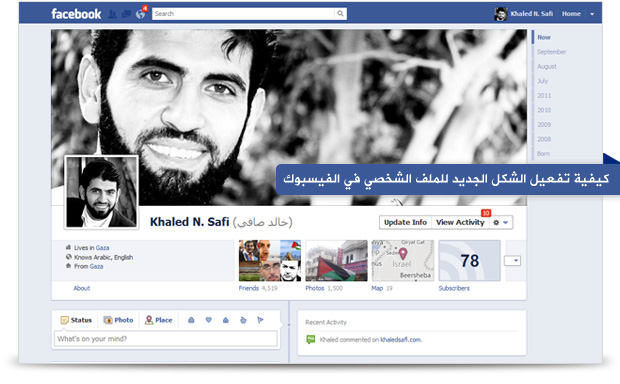620x384 pixels.
Task: Open the messages icon in header
Action: pos(126,14)
